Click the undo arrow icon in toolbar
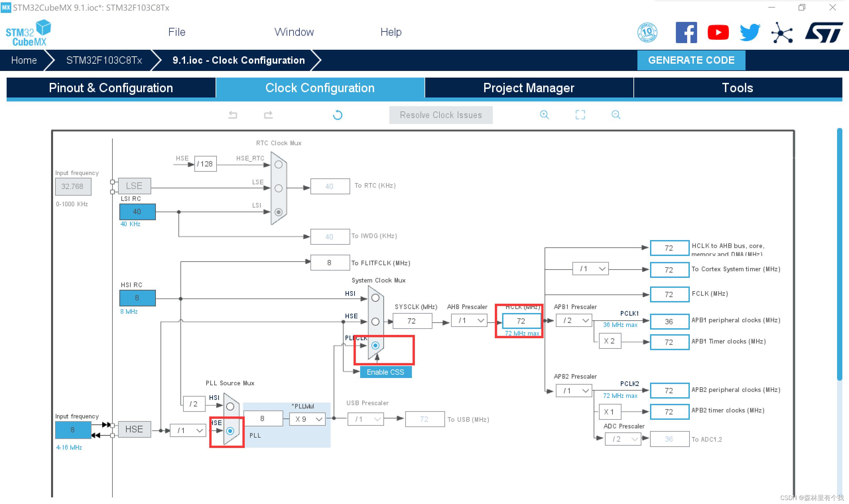Viewport: 849px width, 504px height. click(232, 115)
